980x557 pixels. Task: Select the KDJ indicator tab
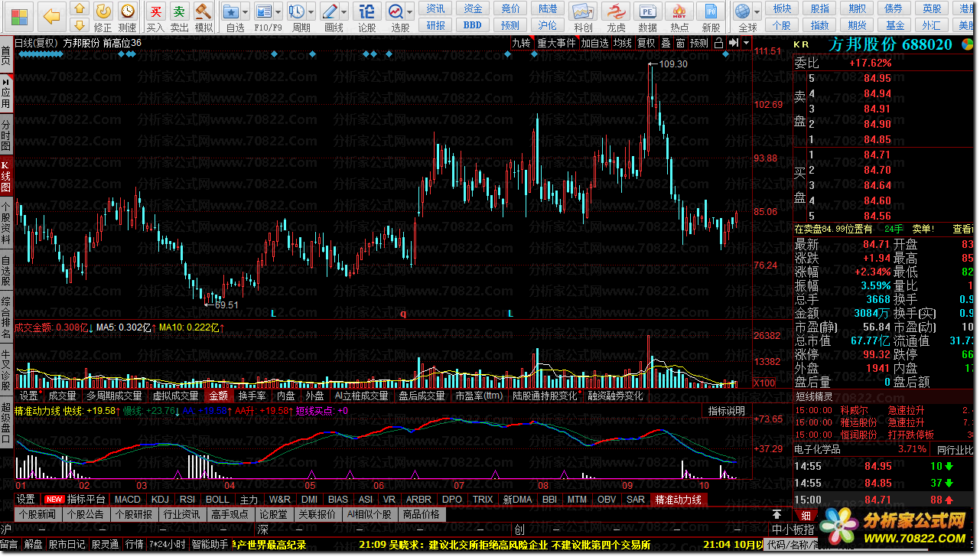[160, 499]
